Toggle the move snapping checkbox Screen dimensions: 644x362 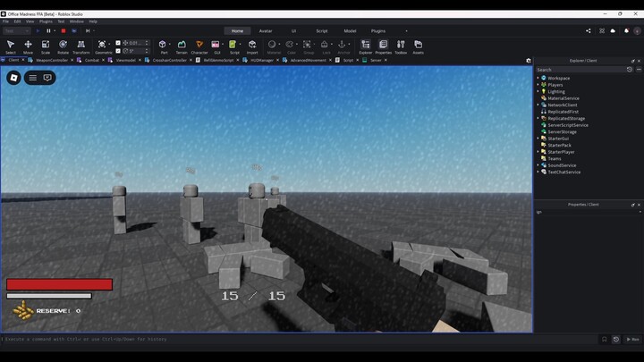point(118,43)
